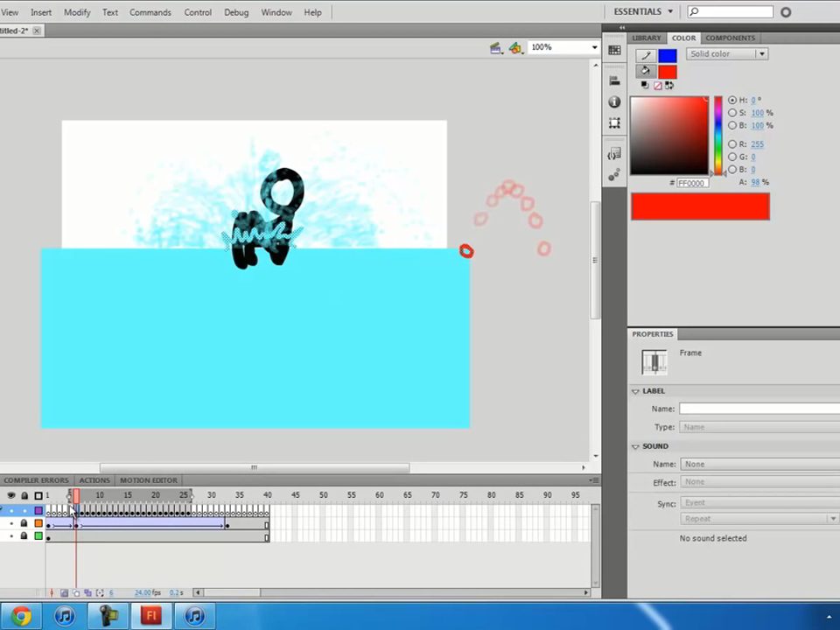Click the swap colors icon
Image resolution: width=840 pixels, height=630 pixels.
(669, 85)
